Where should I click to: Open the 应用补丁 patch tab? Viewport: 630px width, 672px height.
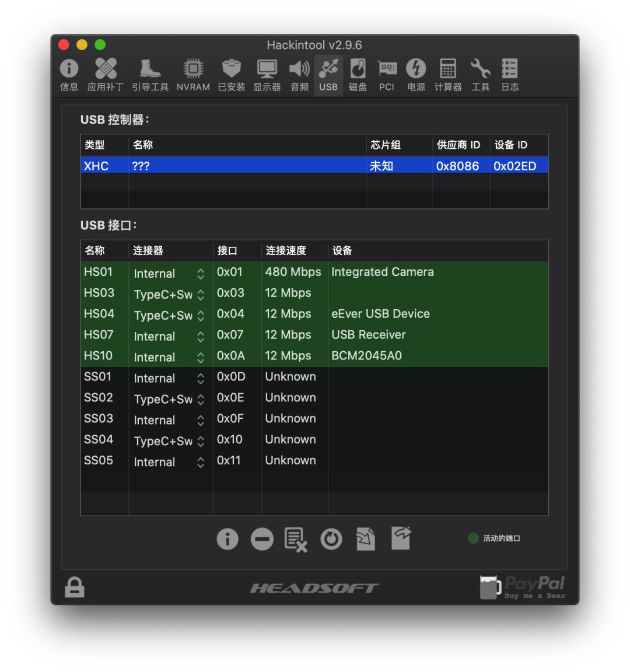[x=106, y=75]
